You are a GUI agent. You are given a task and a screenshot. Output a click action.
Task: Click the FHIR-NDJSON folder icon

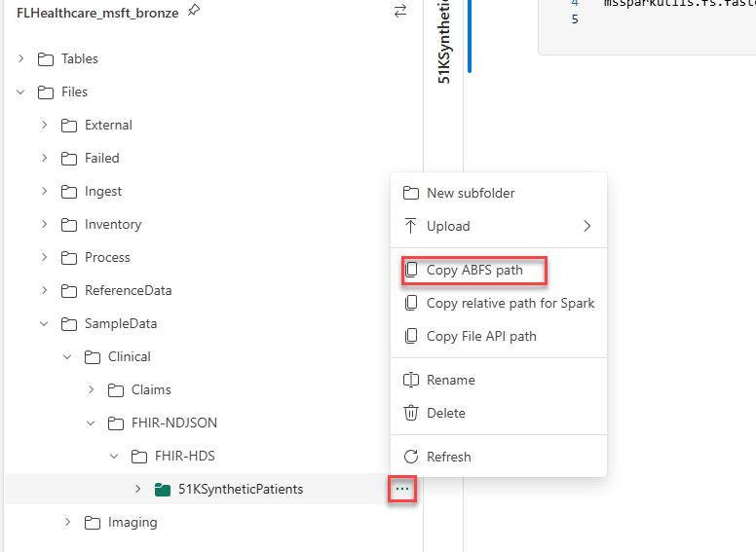(116, 423)
